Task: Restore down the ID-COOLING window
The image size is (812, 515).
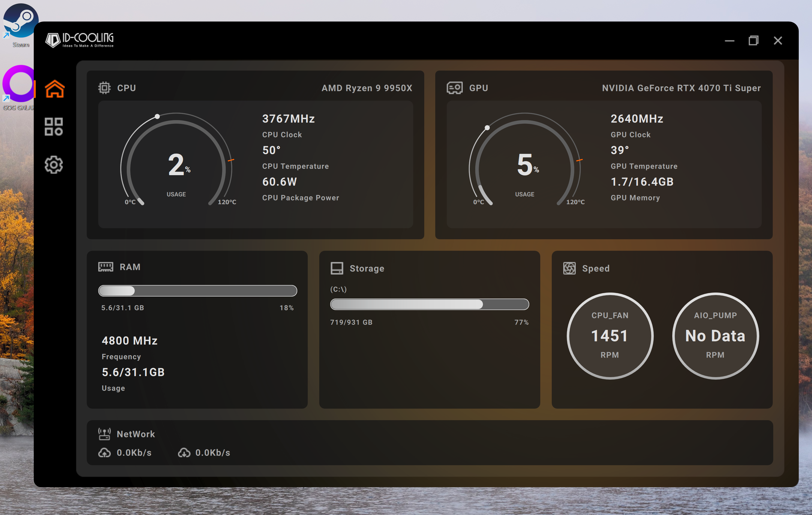Action: [753, 41]
